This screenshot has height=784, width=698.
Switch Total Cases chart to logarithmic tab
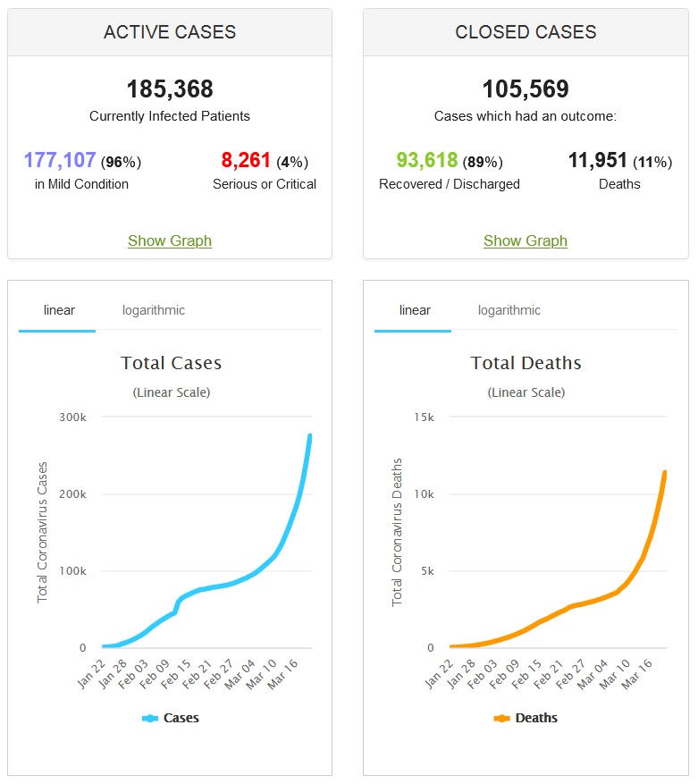coord(154,310)
